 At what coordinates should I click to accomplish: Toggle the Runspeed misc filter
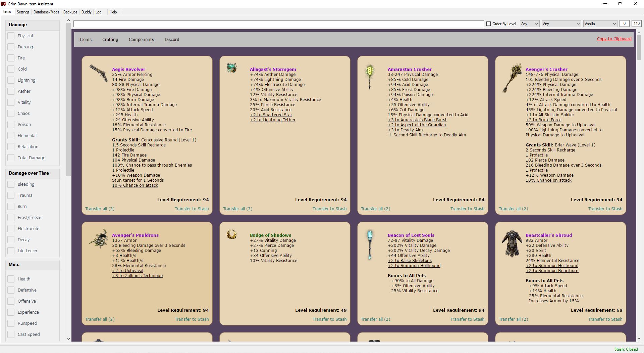[x=11, y=323]
